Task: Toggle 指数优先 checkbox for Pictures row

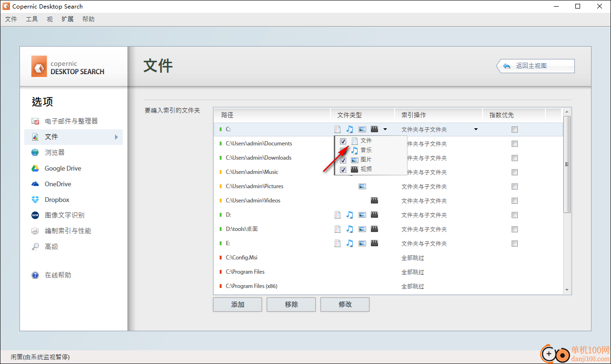Action: [x=514, y=186]
